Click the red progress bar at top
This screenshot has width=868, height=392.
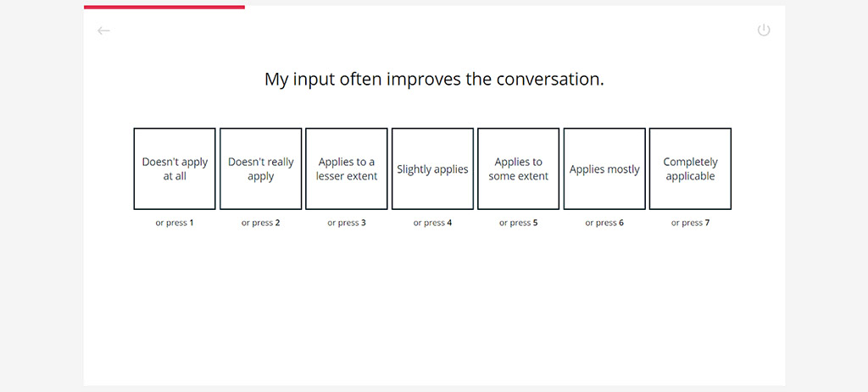pyautogui.click(x=164, y=7)
